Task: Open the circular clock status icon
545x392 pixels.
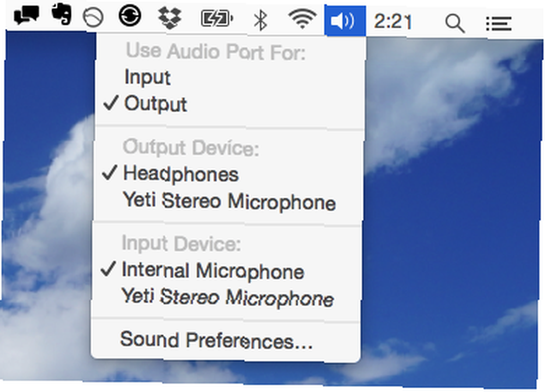Action: [93, 18]
